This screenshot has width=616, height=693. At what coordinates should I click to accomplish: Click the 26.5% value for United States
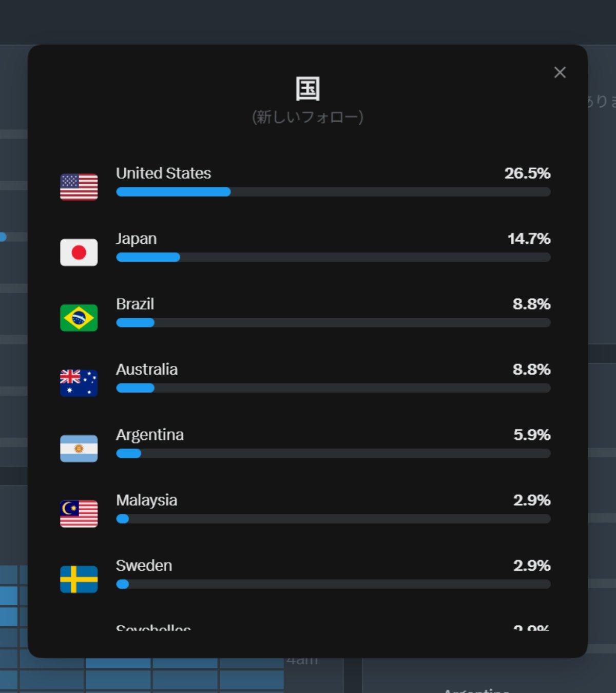click(x=527, y=173)
